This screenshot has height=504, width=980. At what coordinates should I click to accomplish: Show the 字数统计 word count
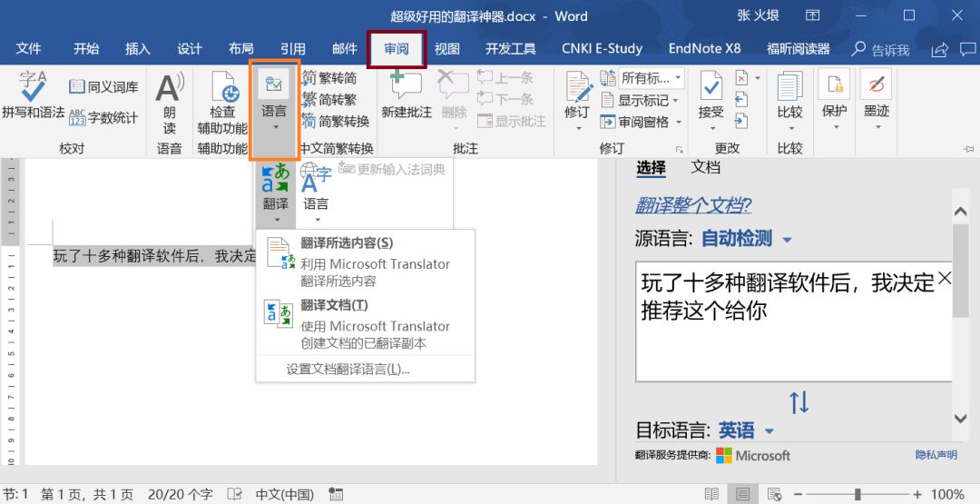tap(103, 117)
